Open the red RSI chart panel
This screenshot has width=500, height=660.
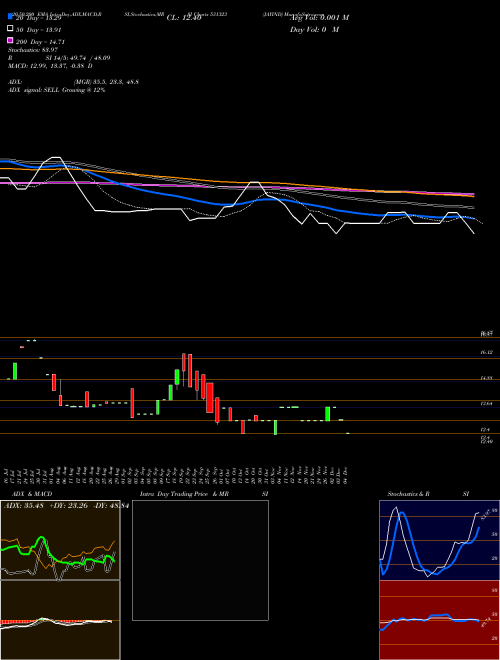(439, 620)
